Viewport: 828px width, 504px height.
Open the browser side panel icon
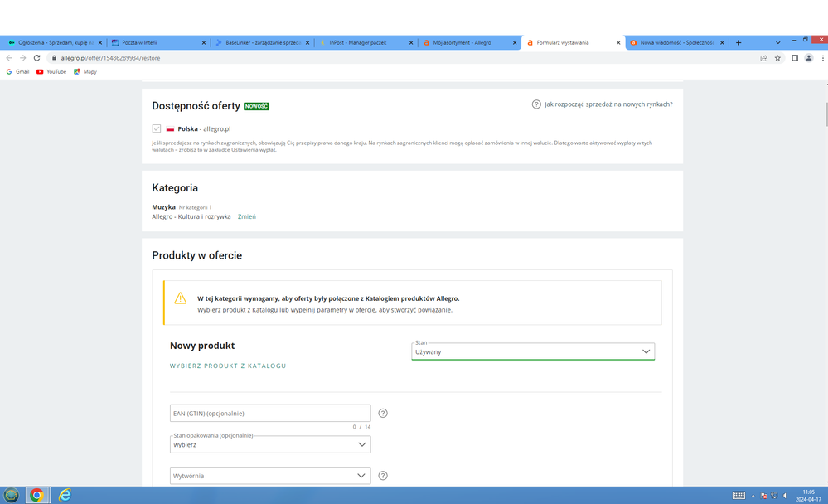tap(795, 58)
